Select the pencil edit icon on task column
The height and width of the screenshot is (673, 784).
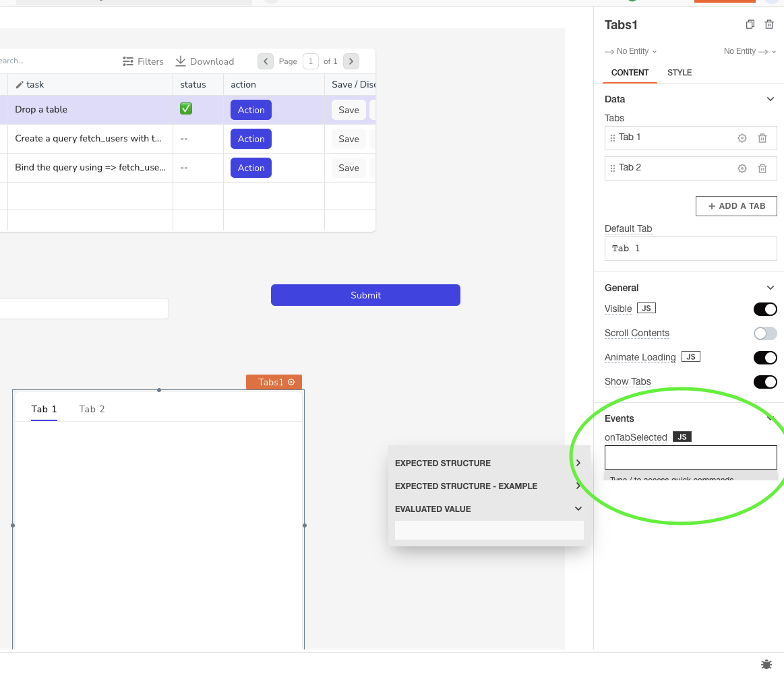(x=19, y=84)
